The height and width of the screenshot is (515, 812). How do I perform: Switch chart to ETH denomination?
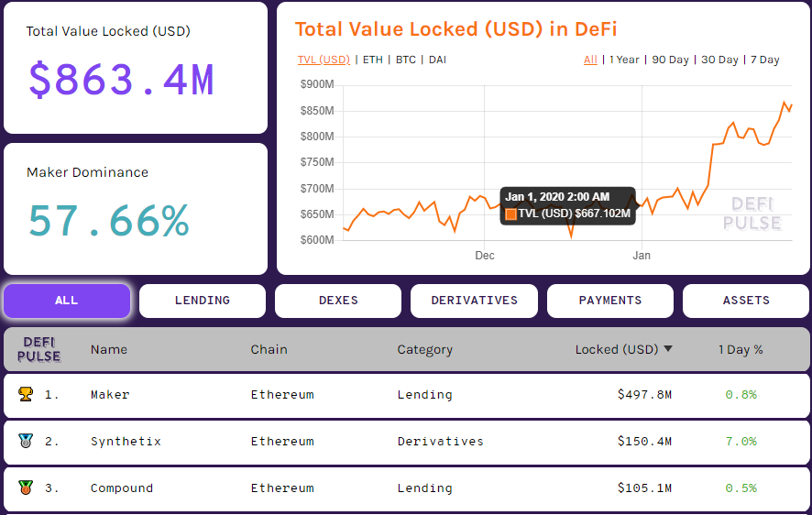pyautogui.click(x=373, y=60)
